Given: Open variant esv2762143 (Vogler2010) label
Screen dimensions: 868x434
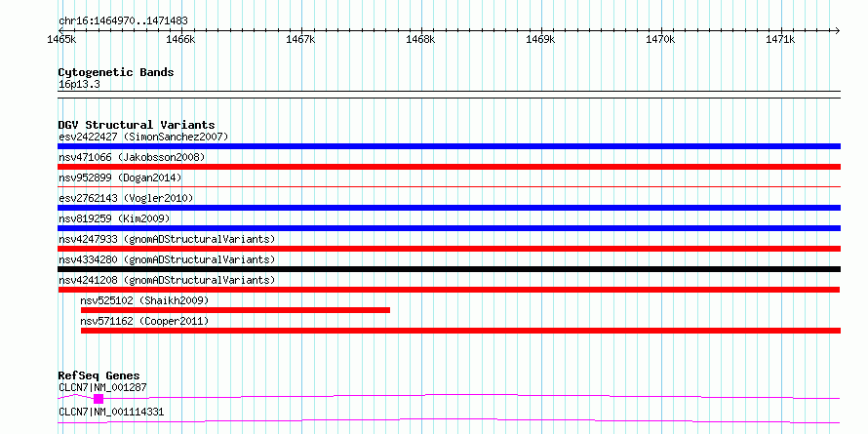Looking at the screenshot, I should [126, 198].
